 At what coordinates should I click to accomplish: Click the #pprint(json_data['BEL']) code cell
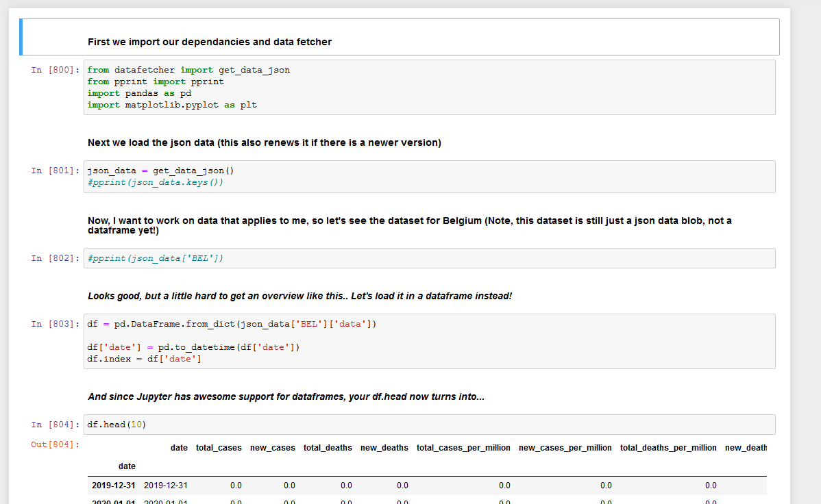coord(429,258)
